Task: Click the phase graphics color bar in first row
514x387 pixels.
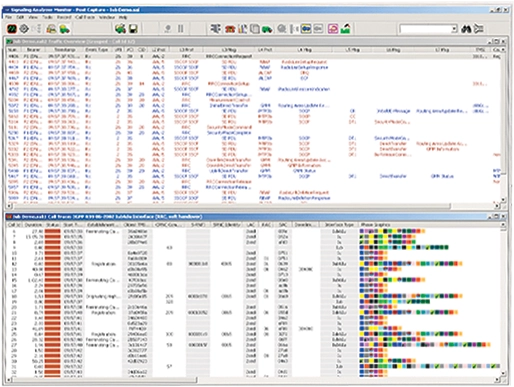Action: pos(392,231)
